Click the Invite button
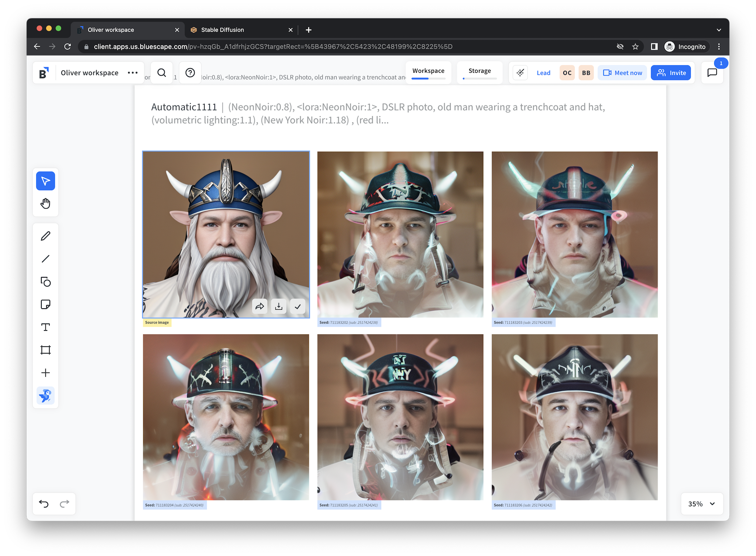756x556 pixels. click(x=671, y=73)
